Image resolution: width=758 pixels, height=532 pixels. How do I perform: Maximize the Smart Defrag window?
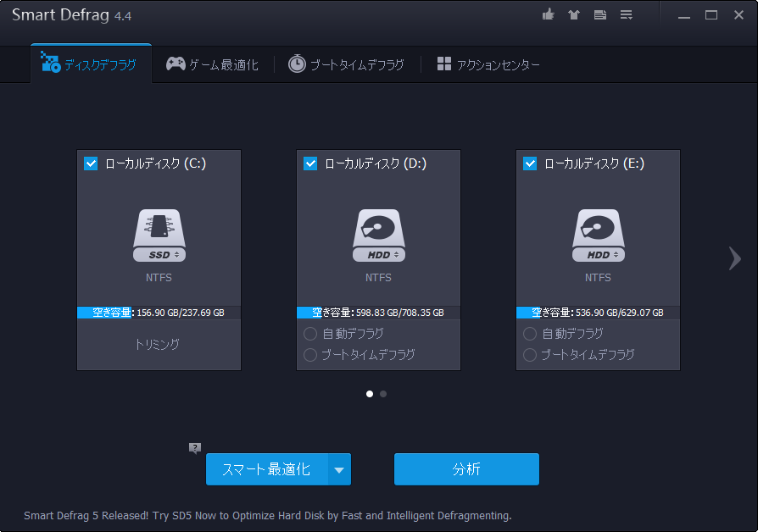[711, 15]
